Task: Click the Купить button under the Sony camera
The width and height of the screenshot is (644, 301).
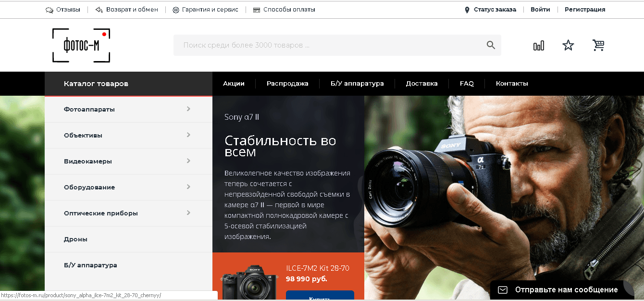Action: coord(320,297)
